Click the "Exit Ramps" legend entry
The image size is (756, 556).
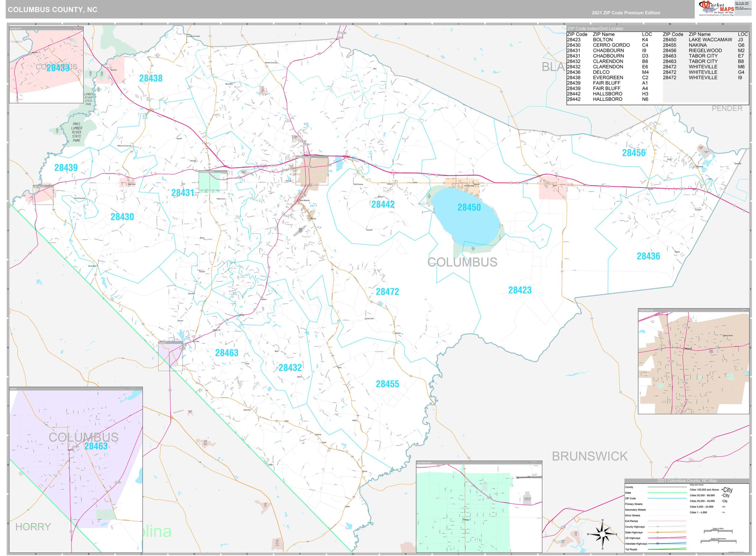click(x=631, y=521)
